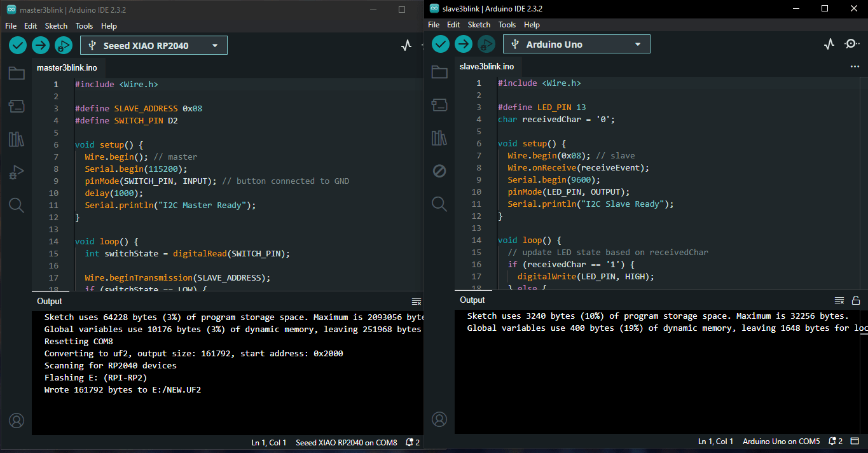The image size is (868, 453).
Task: Open the tab overflow menu in slave3blink
Action: [855, 66]
